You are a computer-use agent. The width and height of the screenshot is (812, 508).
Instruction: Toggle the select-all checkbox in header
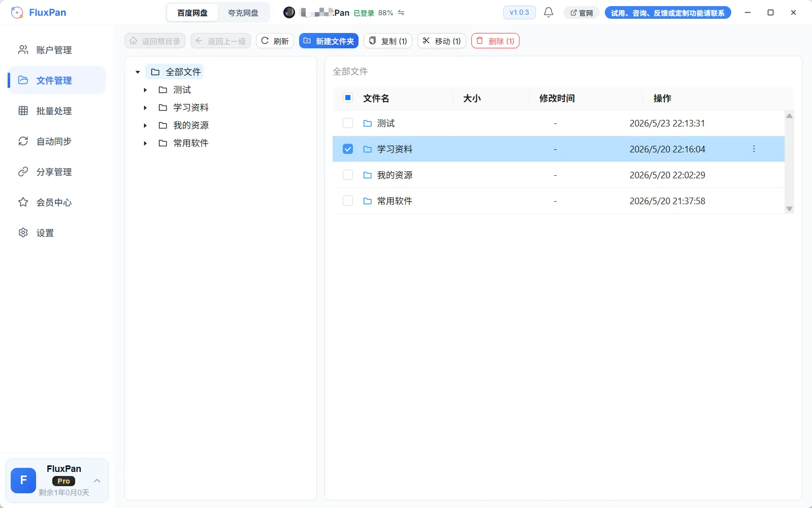pos(348,98)
